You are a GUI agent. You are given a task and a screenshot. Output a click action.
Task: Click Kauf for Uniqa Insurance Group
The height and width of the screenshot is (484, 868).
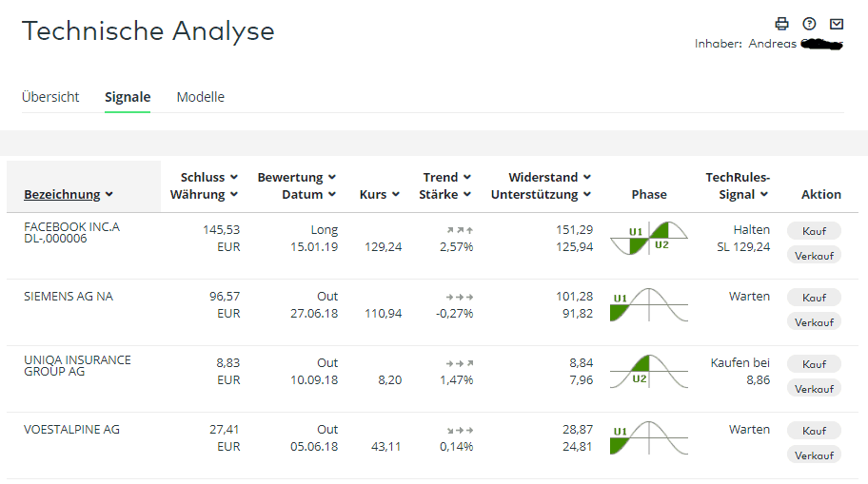click(x=814, y=364)
